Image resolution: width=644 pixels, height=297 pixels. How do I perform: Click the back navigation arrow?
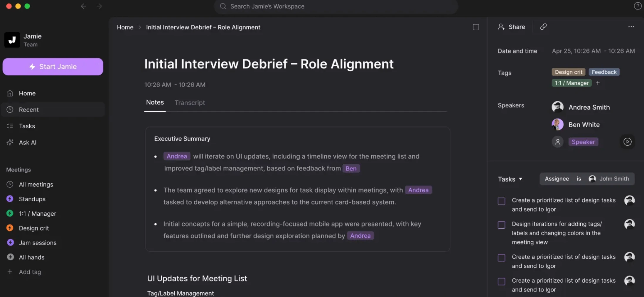[84, 6]
